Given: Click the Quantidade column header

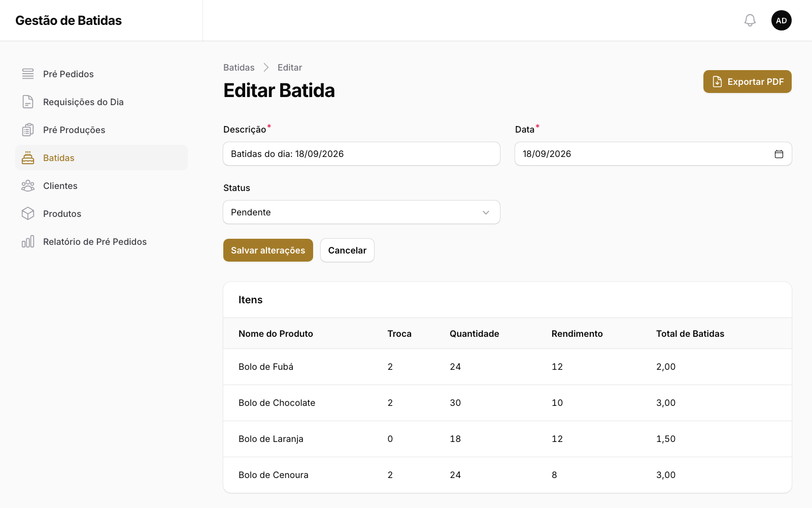Looking at the screenshot, I should click(475, 334).
